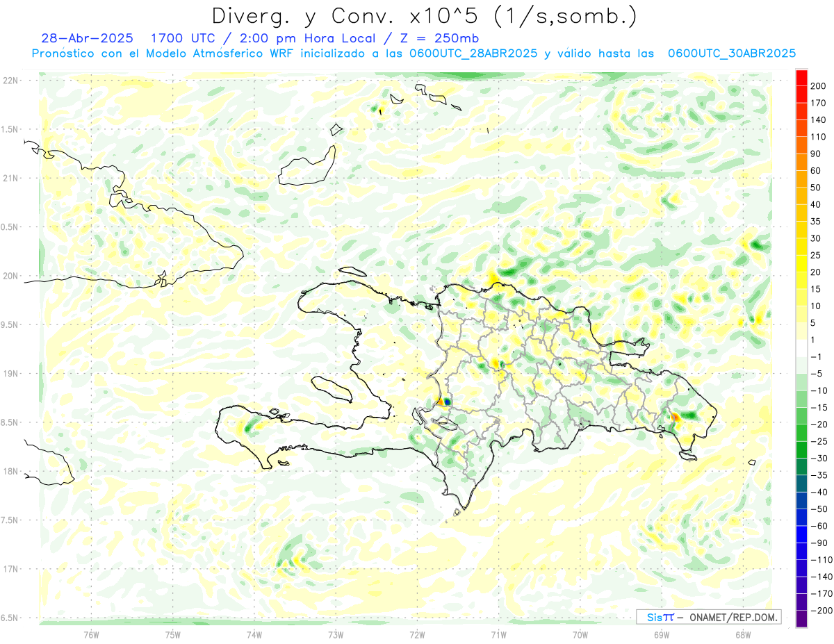The width and height of the screenshot is (834, 644).
Task: Click the "20N" latitude label
Action: point(10,276)
